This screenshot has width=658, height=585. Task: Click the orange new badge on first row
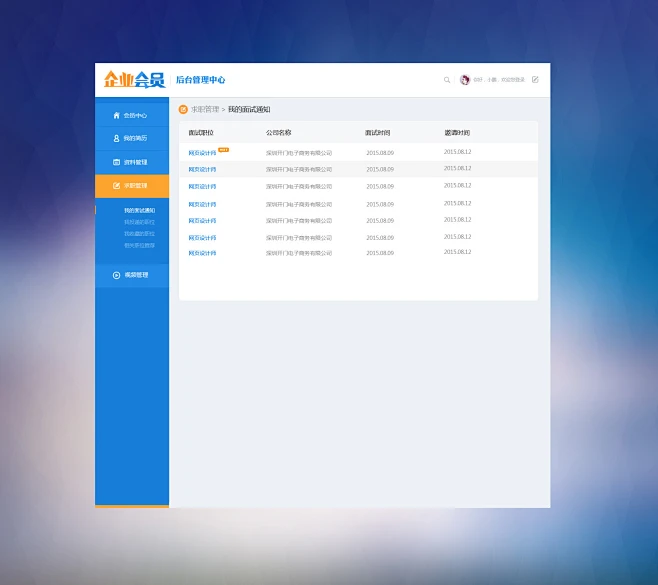click(224, 150)
